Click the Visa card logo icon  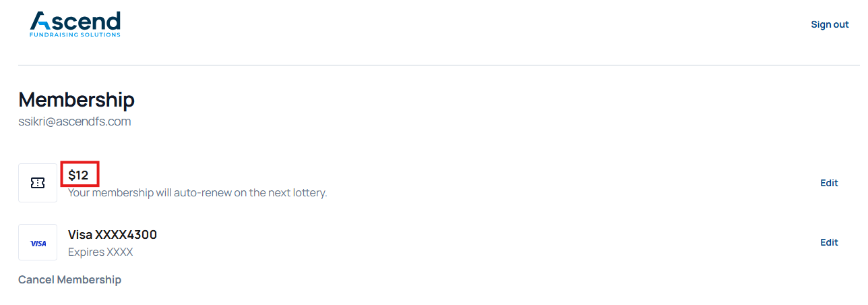pyautogui.click(x=38, y=243)
